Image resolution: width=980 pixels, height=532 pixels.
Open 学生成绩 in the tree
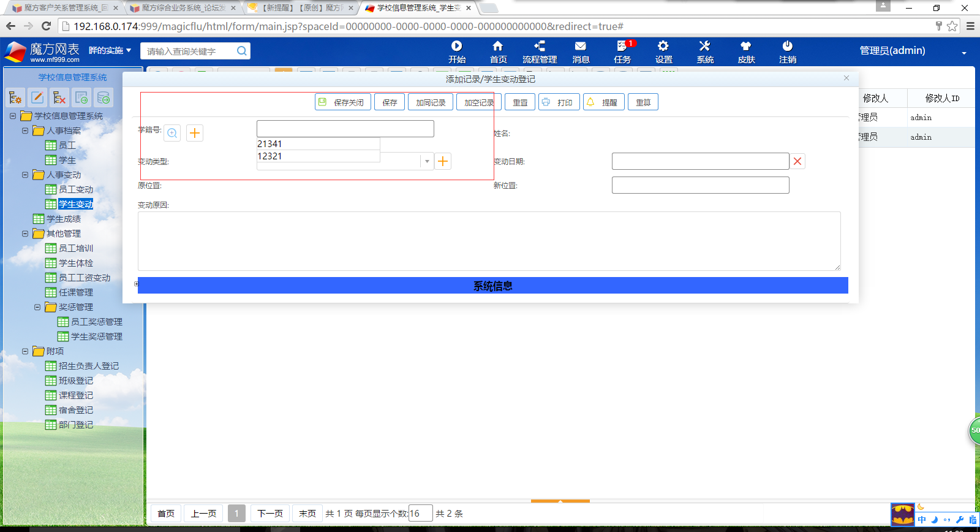64,219
